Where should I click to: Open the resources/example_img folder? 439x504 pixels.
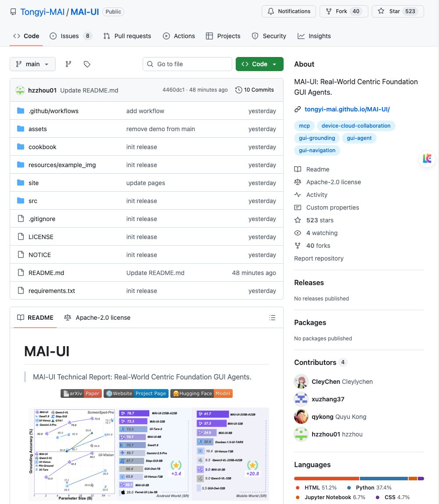(62, 165)
